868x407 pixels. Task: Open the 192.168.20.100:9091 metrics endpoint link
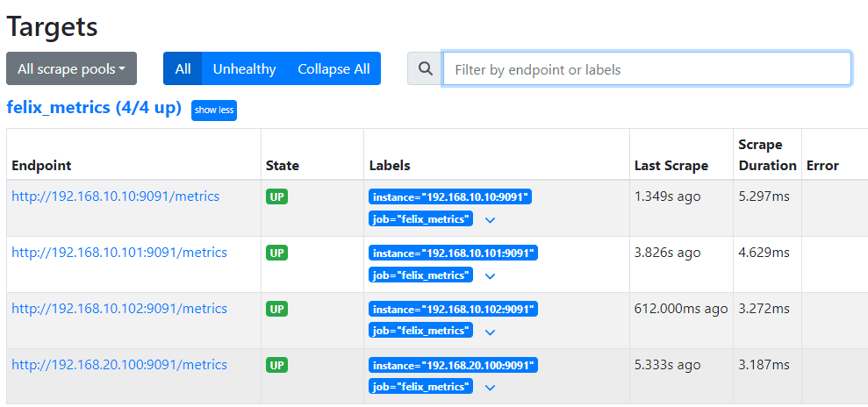point(118,365)
